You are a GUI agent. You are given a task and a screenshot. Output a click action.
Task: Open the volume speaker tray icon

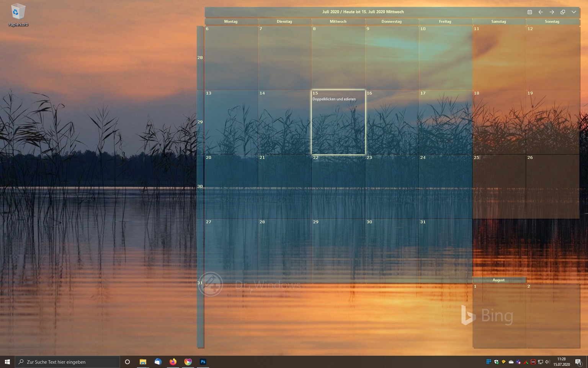pos(548,362)
